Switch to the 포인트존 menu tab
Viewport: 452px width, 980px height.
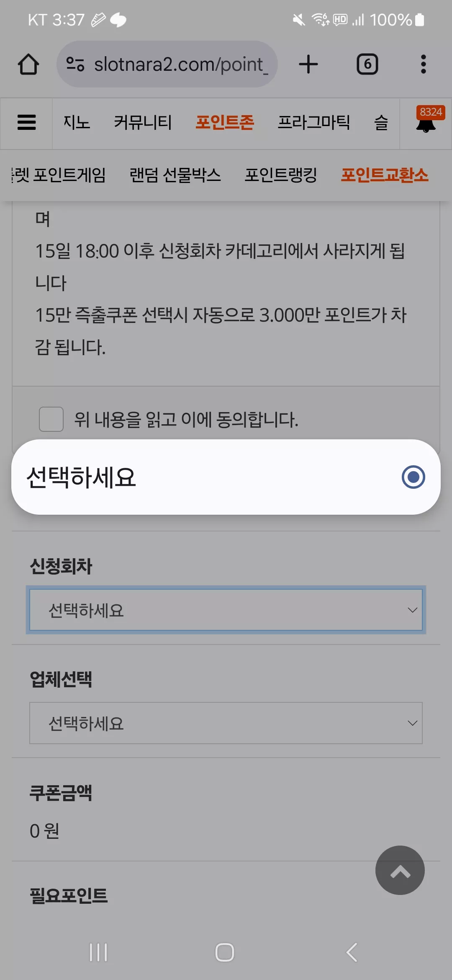click(225, 122)
